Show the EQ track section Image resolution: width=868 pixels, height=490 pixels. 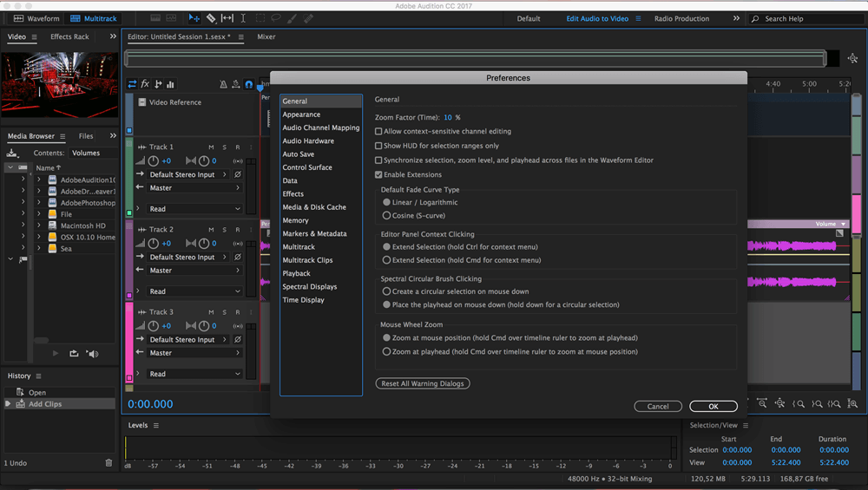170,84
